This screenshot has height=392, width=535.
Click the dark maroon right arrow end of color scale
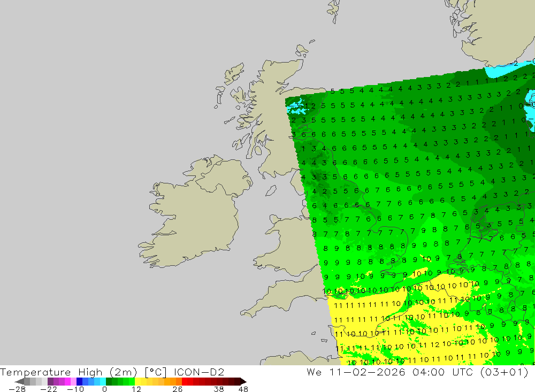[243, 381]
